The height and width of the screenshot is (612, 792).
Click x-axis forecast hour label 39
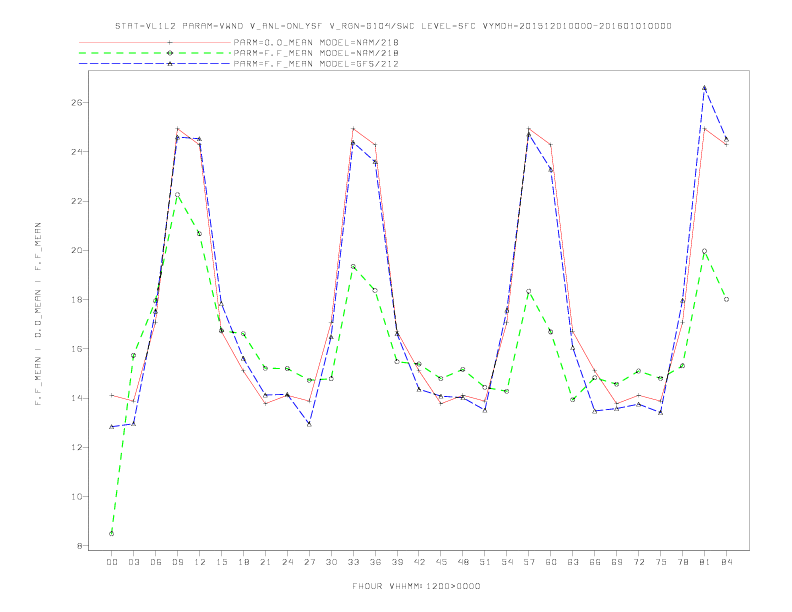pos(397,562)
